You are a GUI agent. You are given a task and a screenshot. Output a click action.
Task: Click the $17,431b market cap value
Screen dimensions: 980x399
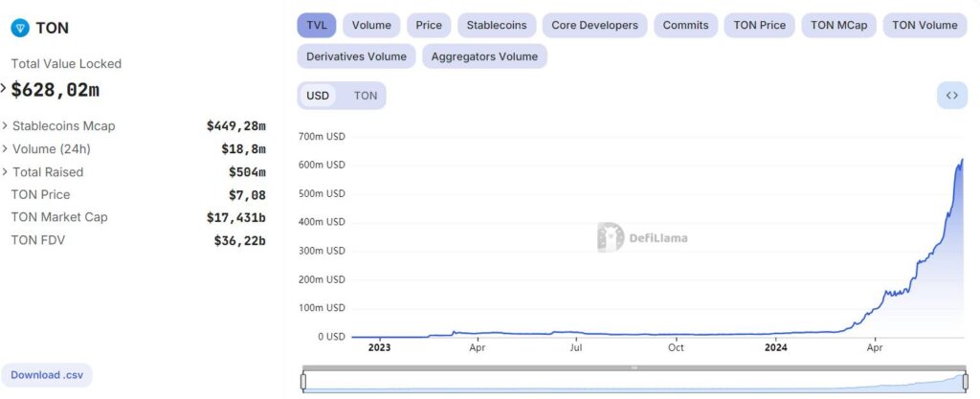(236, 218)
